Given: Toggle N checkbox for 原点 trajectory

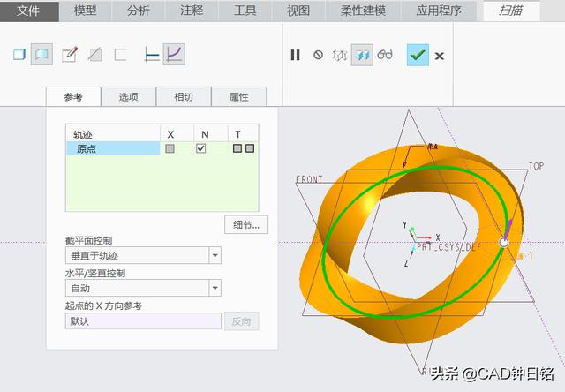Looking at the screenshot, I should click(x=201, y=148).
